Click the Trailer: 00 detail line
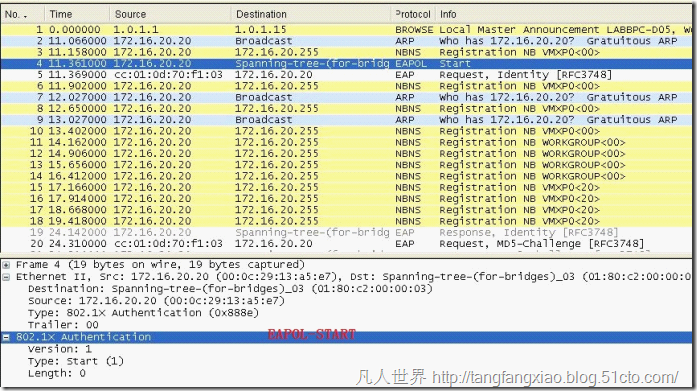This screenshot has height=391, width=697. tap(63, 325)
